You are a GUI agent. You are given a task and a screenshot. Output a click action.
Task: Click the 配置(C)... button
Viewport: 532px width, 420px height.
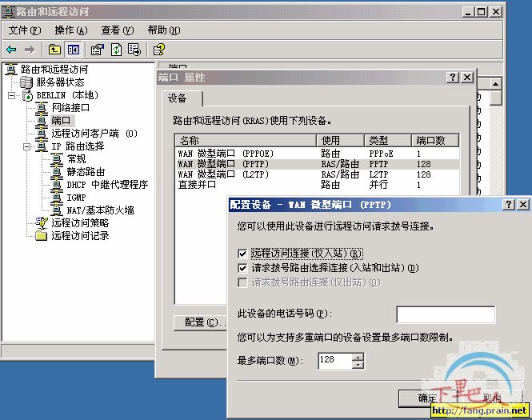pos(200,322)
